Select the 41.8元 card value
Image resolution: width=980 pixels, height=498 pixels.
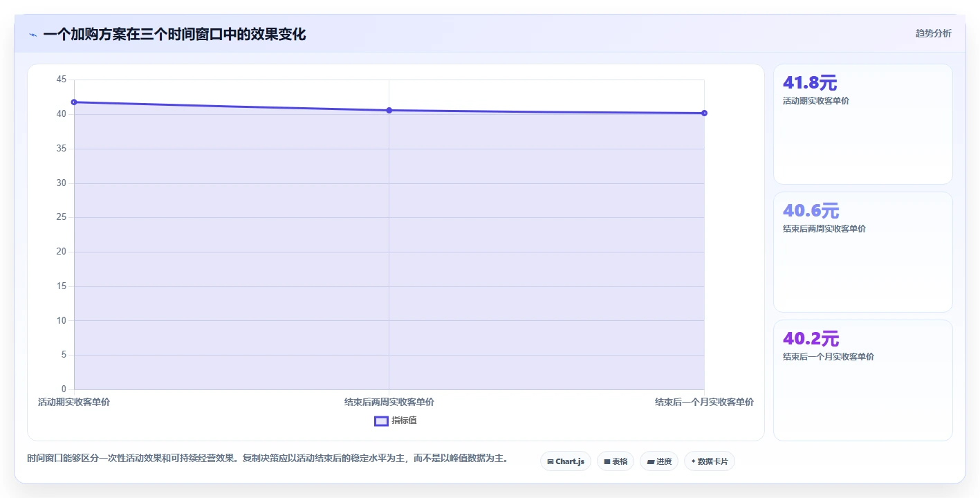point(810,83)
